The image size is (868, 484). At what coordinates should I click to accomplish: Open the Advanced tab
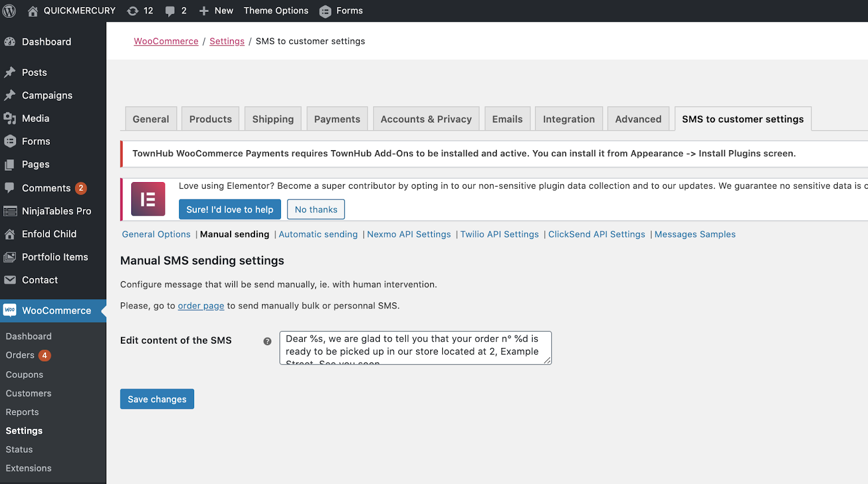coord(638,119)
